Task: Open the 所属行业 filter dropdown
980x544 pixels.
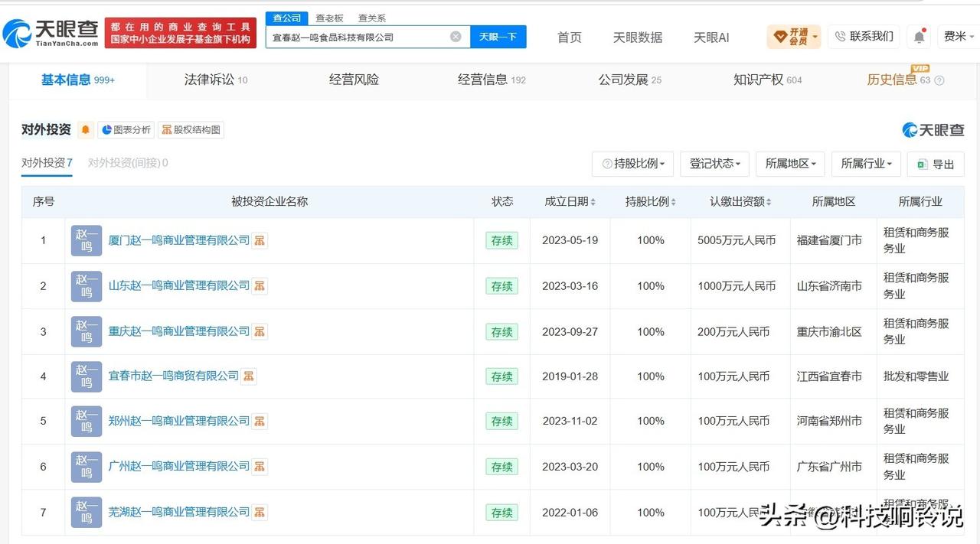Action: click(866, 164)
